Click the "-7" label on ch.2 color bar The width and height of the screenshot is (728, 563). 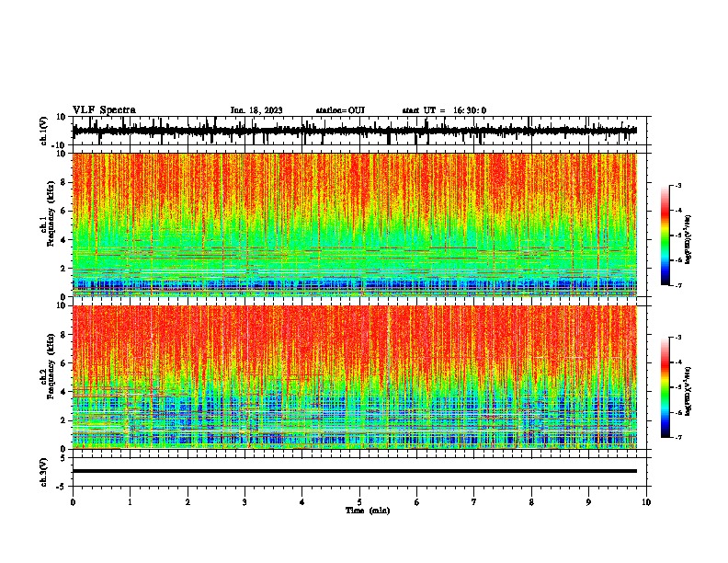[678, 437]
